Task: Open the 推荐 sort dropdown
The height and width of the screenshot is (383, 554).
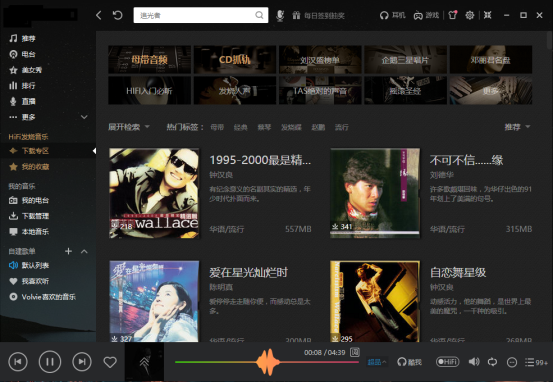Action: pyautogui.click(x=517, y=127)
